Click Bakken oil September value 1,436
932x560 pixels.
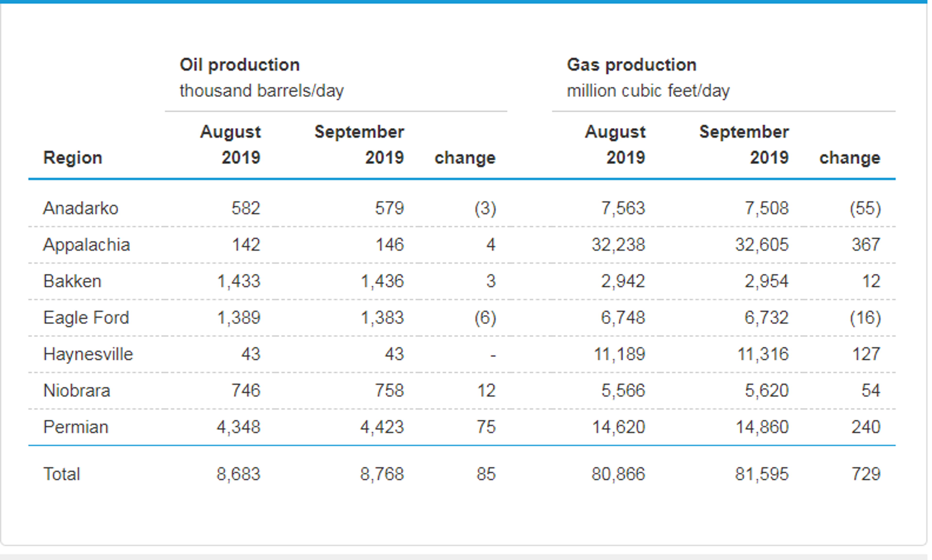pos(382,281)
